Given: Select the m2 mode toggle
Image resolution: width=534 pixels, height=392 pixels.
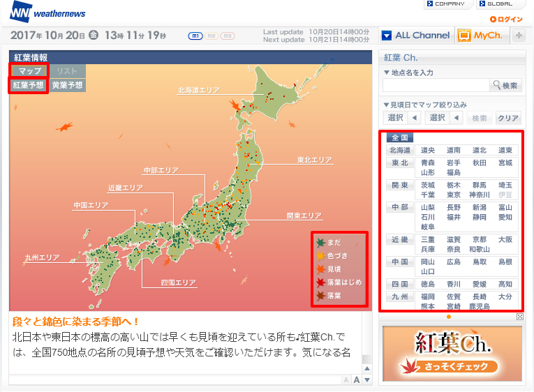Looking at the screenshot, I should pyautogui.click(x=211, y=36).
